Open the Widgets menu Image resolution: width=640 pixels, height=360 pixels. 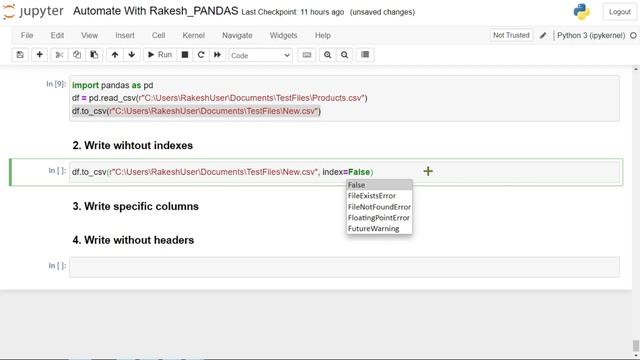283,36
